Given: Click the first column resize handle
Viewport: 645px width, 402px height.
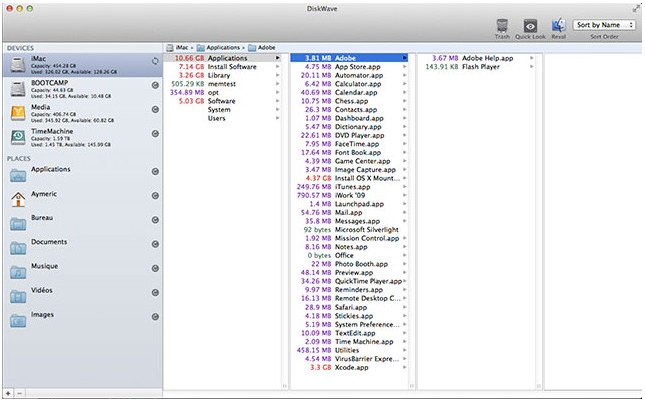Looking at the screenshot, I should point(284,386).
